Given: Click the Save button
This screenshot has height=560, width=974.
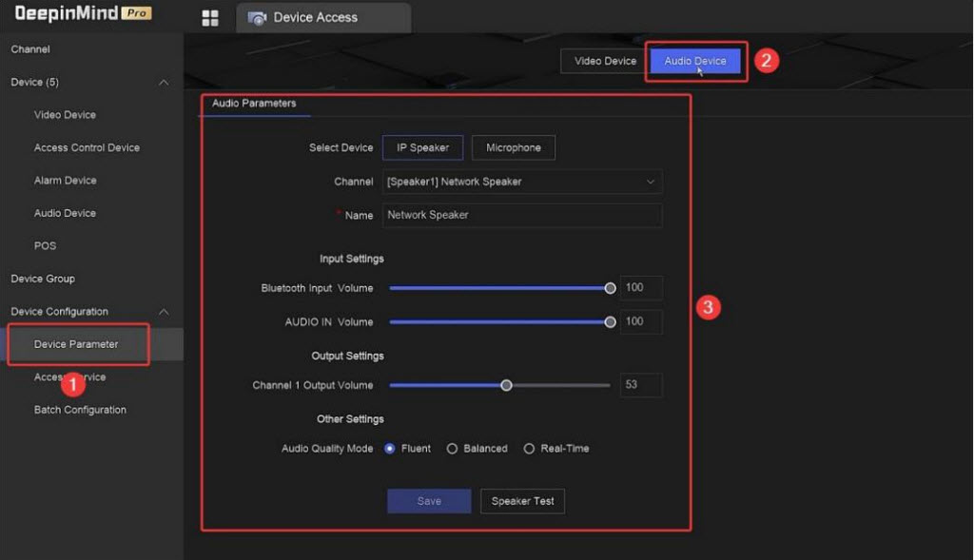Looking at the screenshot, I should [x=429, y=501].
